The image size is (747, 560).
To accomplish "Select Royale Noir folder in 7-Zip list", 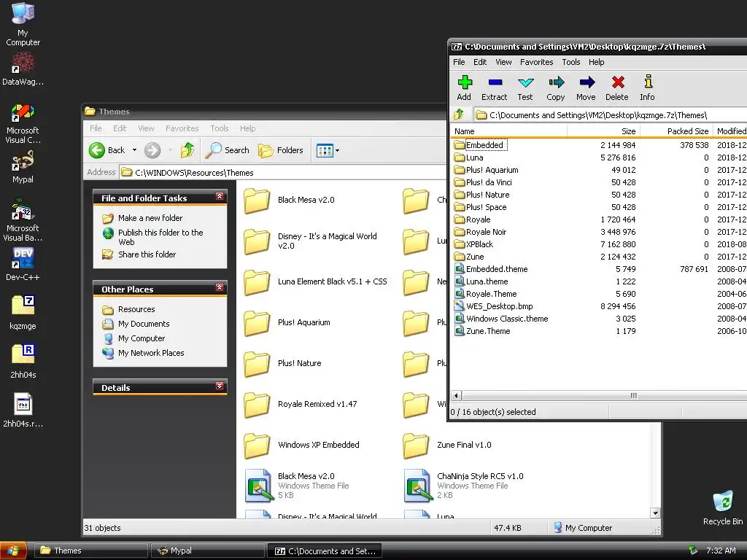I will click(x=486, y=232).
